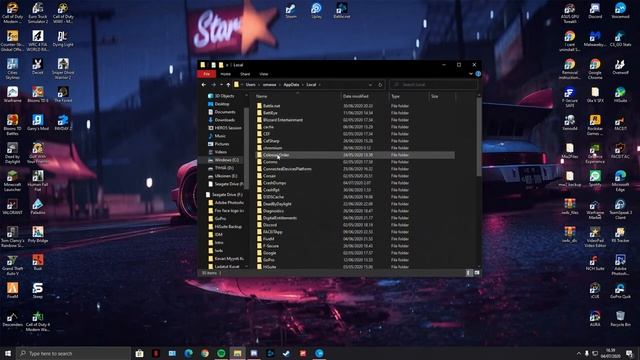Image resolution: width=640 pixels, height=360 pixels.
Task: Open the Share ribbon tab
Action: [x=245, y=74]
